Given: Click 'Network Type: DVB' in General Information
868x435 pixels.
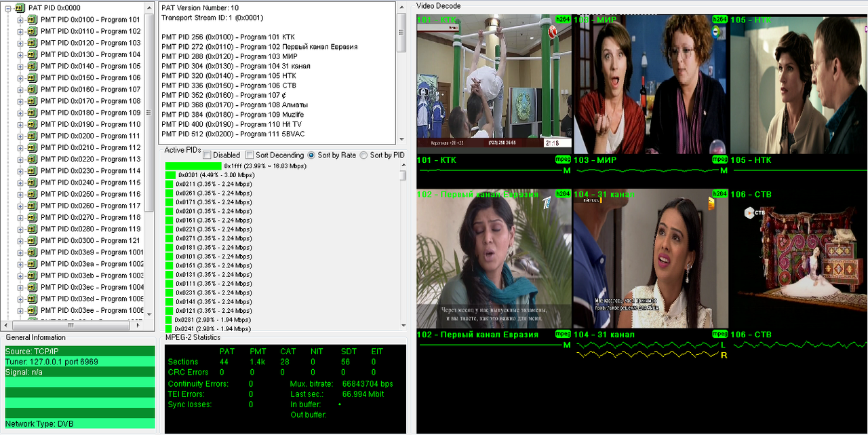Looking at the screenshot, I should point(80,423).
